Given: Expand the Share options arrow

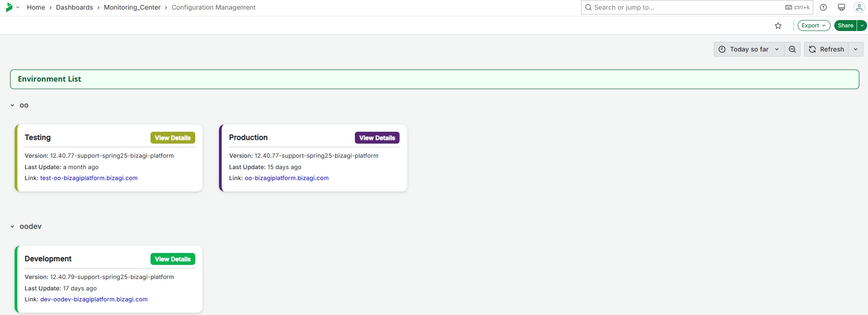Looking at the screenshot, I should click(862, 26).
